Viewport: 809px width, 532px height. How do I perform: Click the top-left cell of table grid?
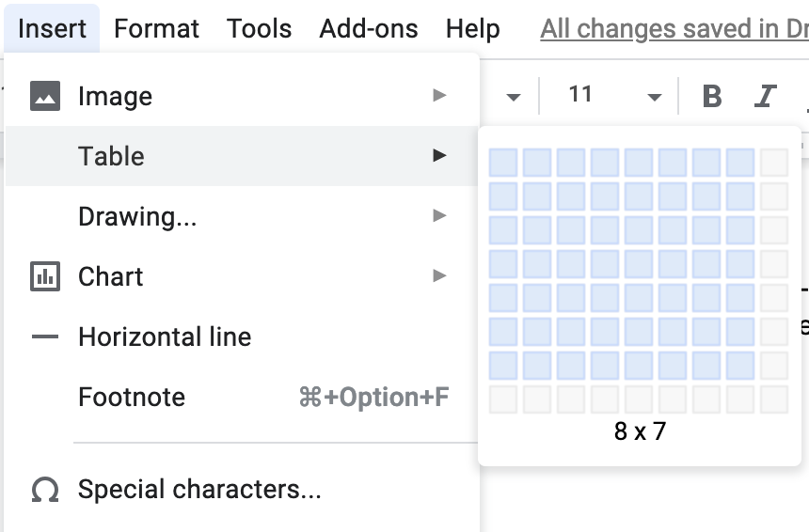(503, 163)
